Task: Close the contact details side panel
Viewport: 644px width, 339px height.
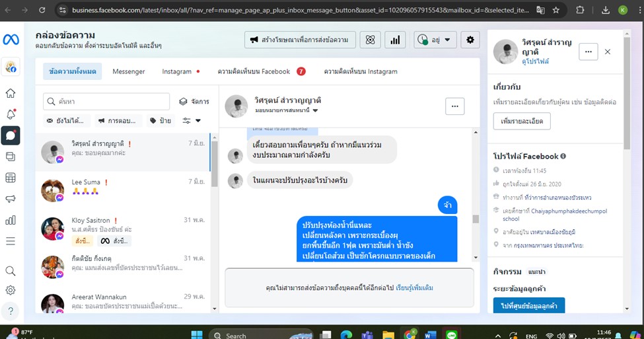Action: pyautogui.click(x=608, y=52)
